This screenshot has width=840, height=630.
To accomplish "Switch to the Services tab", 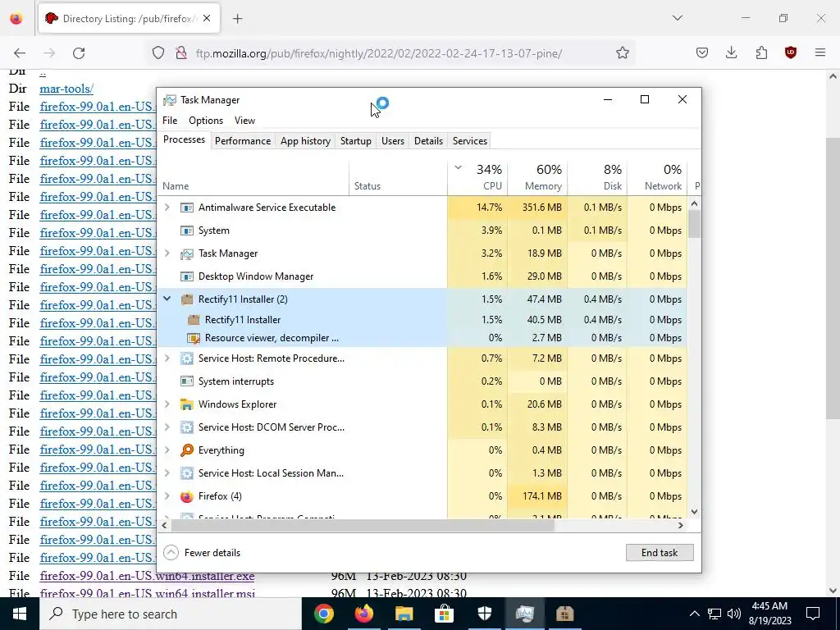I will coord(470,141).
